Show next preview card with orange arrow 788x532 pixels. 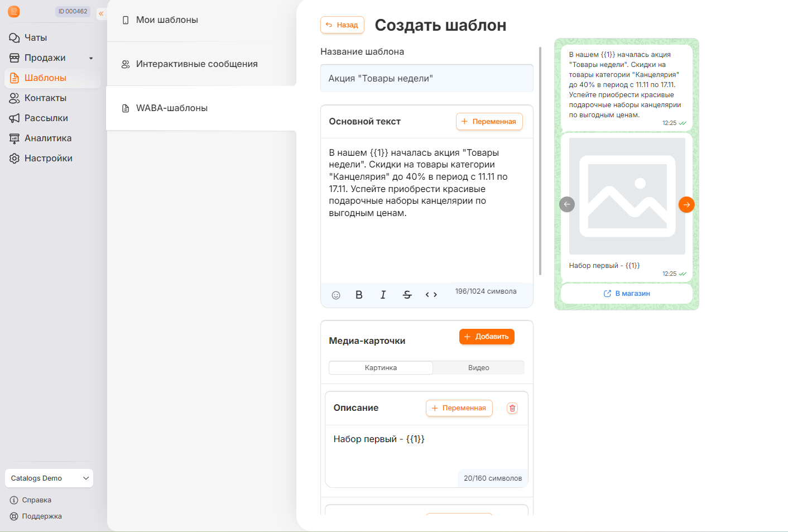pos(686,205)
